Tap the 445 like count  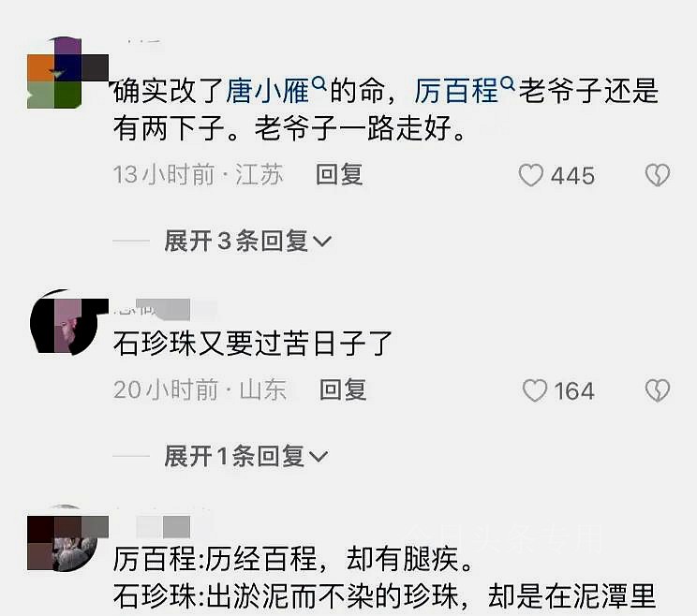572,176
